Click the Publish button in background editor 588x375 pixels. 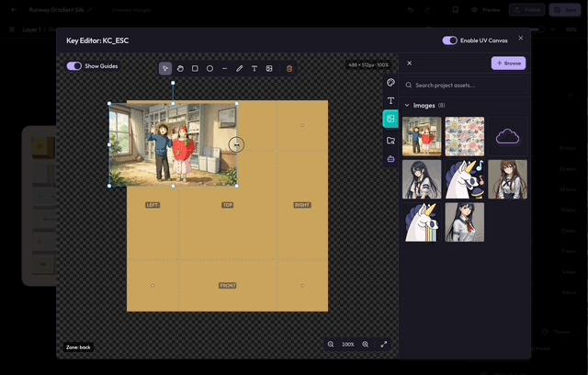point(526,10)
